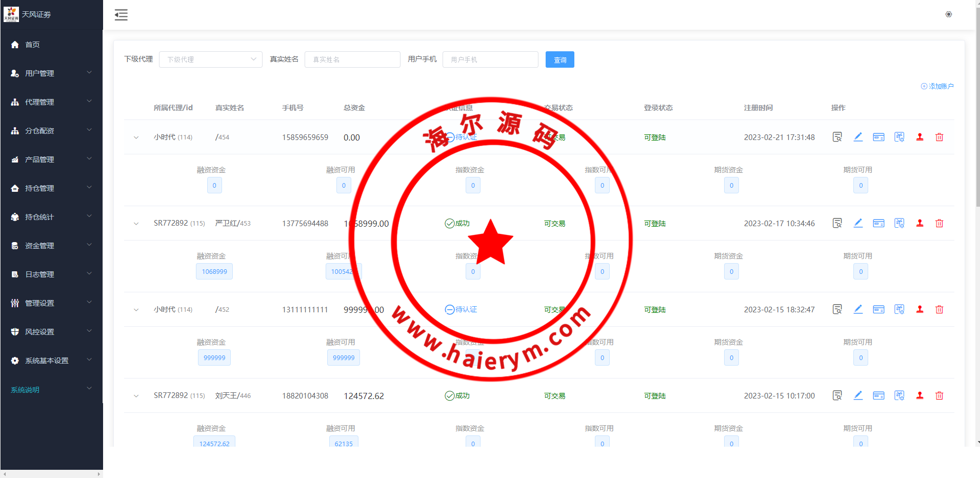980x478 pixels.
Task: Click the blue 查询 search button
Action: 559,59
